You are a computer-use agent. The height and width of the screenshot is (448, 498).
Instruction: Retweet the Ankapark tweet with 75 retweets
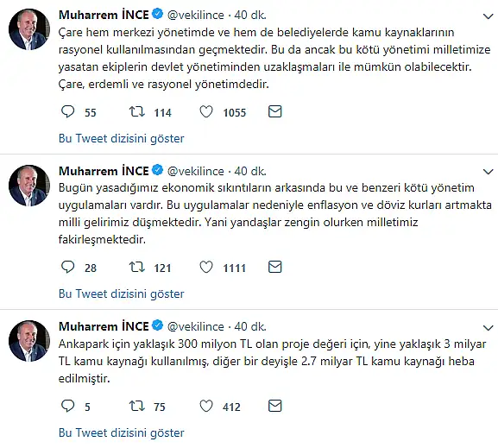(x=137, y=406)
